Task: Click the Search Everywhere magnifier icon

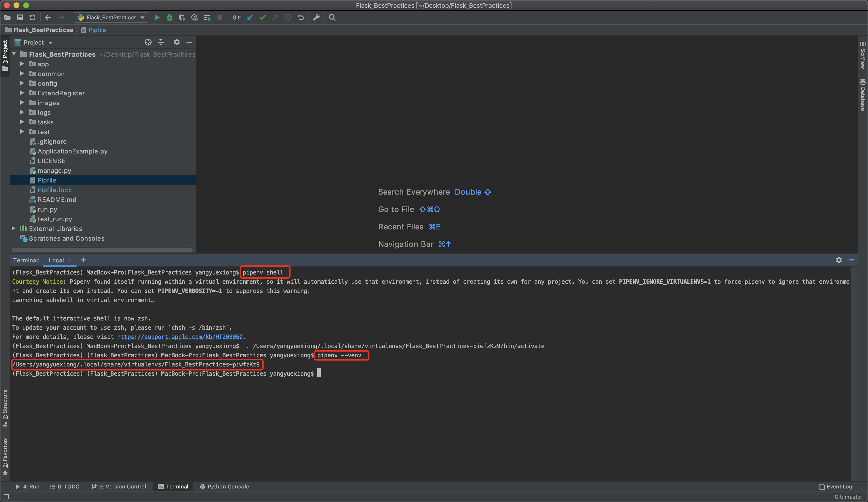Action: [x=332, y=18]
